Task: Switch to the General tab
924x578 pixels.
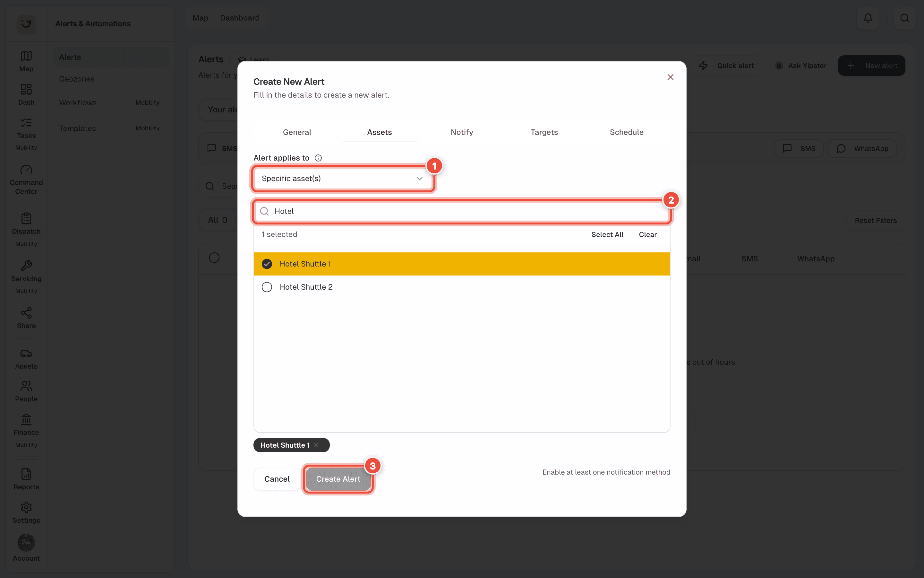Action: (x=297, y=132)
